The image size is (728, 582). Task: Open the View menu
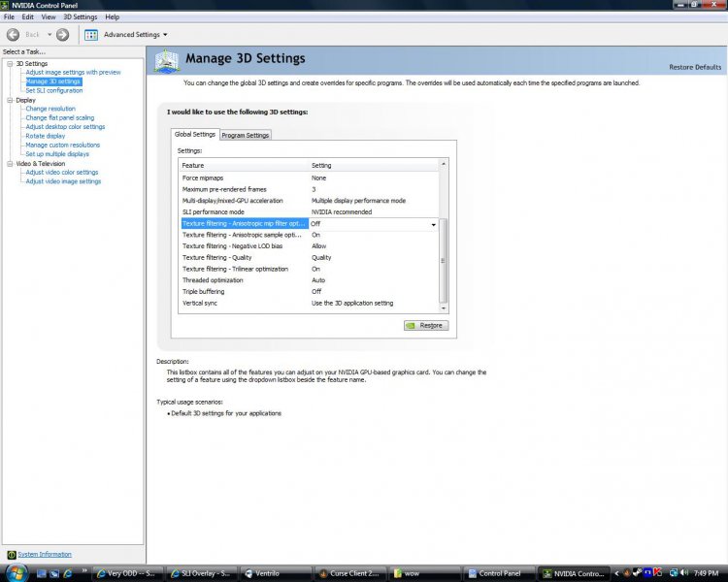pyautogui.click(x=49, y=17)
